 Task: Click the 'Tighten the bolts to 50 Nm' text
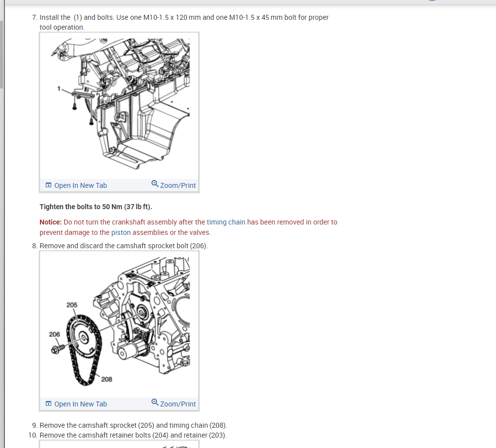(96, 207)
